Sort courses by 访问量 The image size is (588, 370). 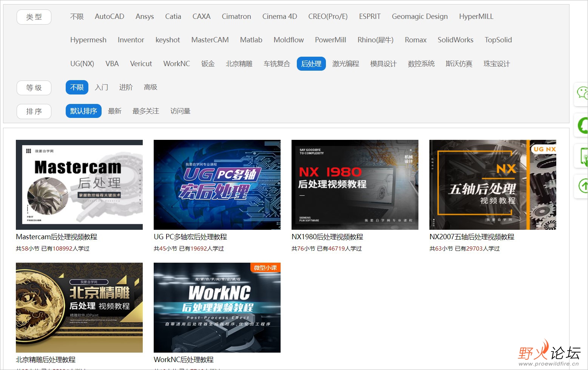[x=180, y=111]
